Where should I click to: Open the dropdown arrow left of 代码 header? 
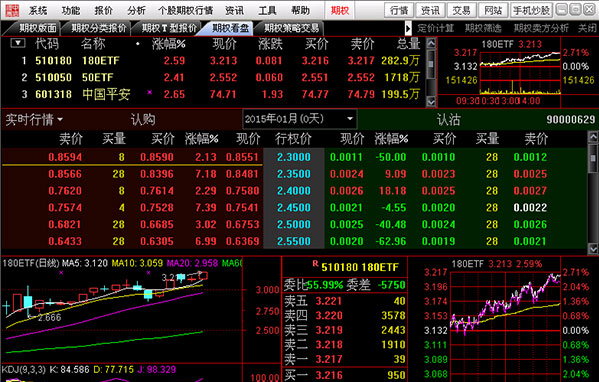tap(18, 43)
